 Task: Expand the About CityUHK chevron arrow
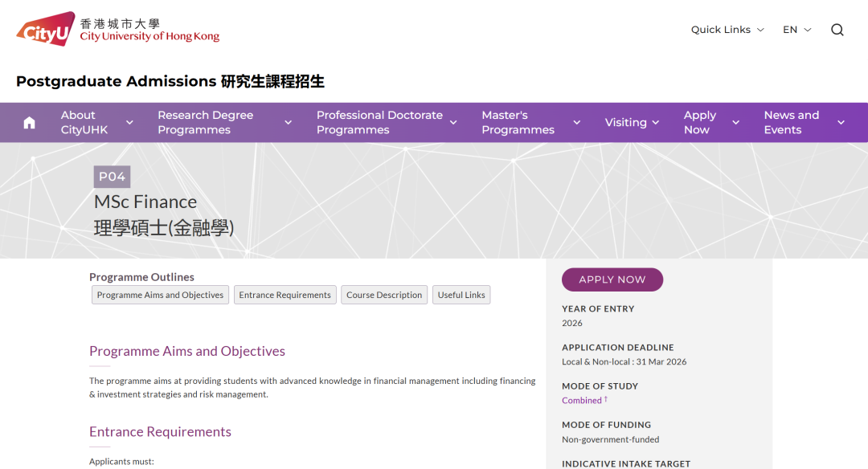coord(130,122)
